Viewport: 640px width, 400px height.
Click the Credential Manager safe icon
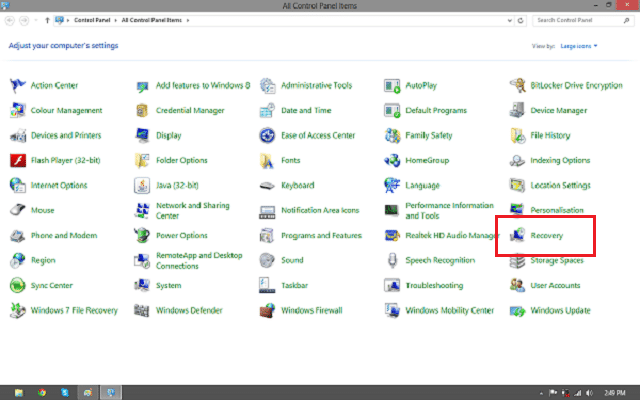(142, 111)
